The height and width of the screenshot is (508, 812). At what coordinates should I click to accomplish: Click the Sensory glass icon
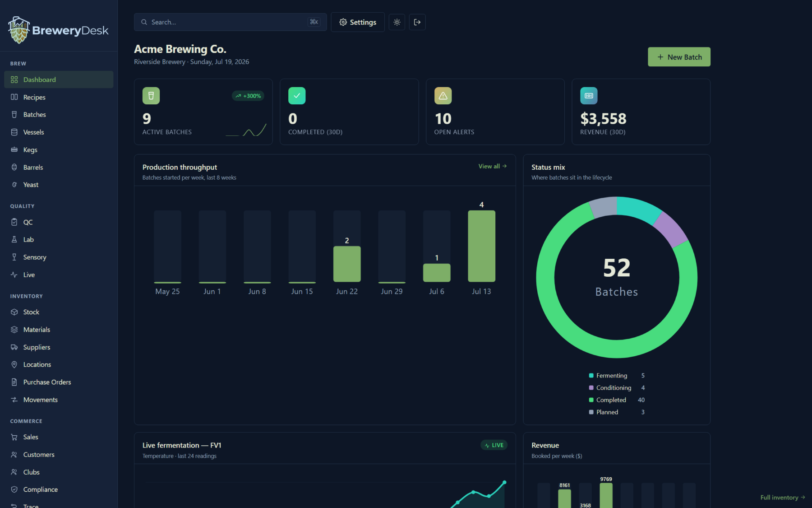pyautogui.click(x=14, y=257)
